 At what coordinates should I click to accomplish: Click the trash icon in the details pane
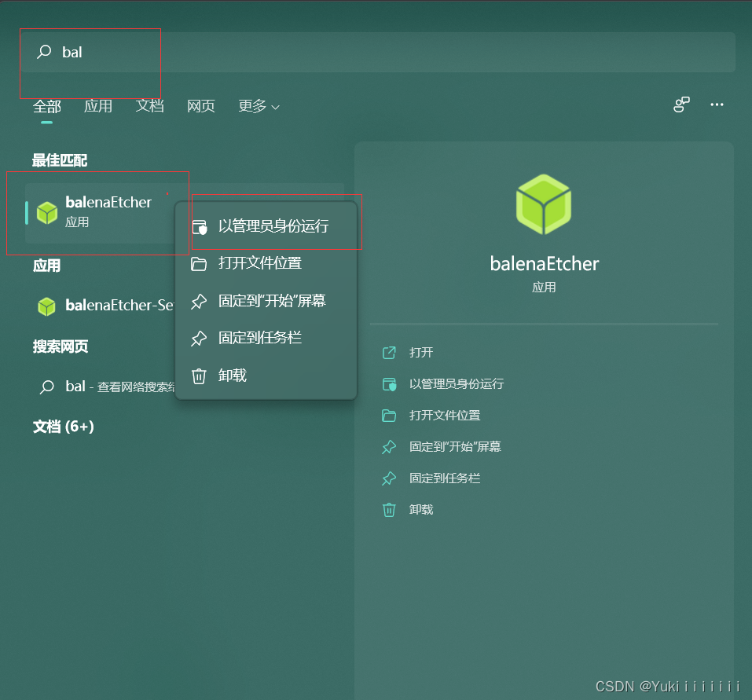pos(389,510)
